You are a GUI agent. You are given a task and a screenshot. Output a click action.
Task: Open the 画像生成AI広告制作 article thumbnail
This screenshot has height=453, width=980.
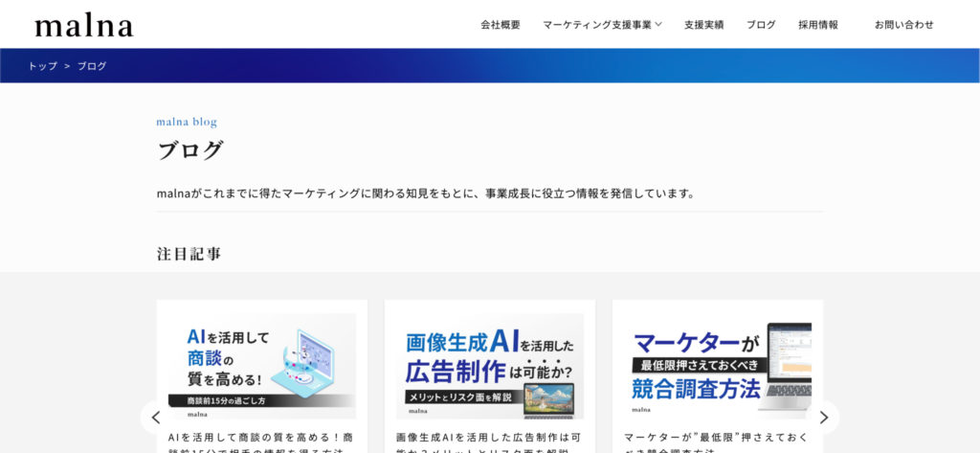[x=489, y=366]
